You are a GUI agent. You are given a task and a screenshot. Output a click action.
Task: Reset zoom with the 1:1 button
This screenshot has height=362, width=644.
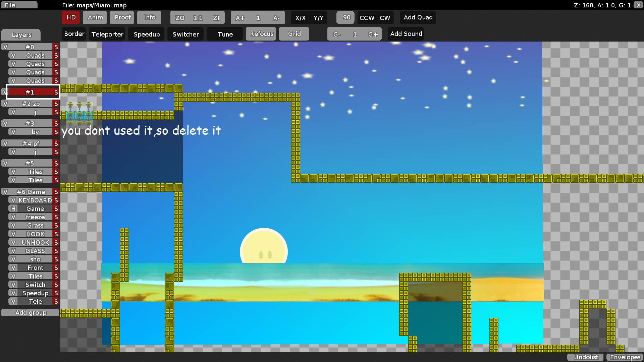click(x=198, y=18)
